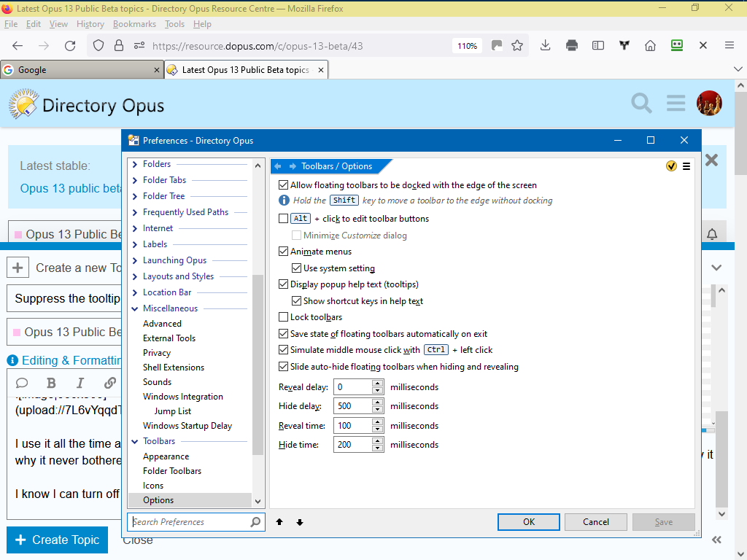Expand the Labels category

(135, 244)
